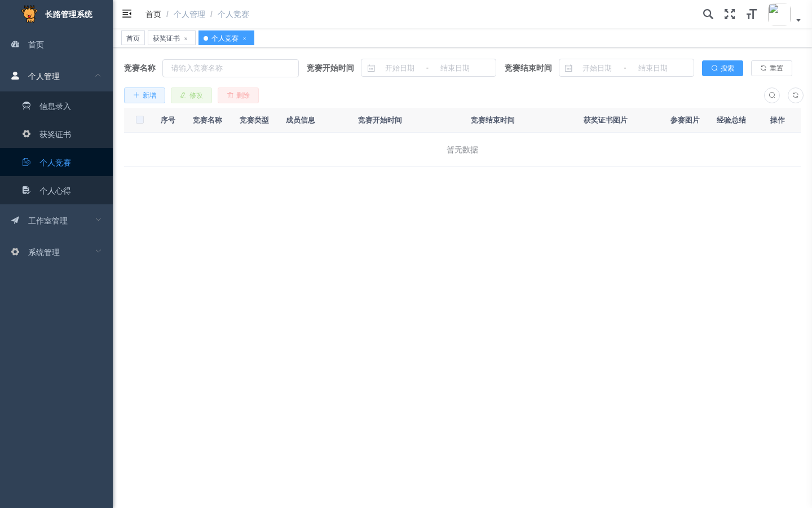This screenshot has height=508, width=812.
Task: Click the 长路管理系统 logo icon
Action: click(x=29, y=14)
